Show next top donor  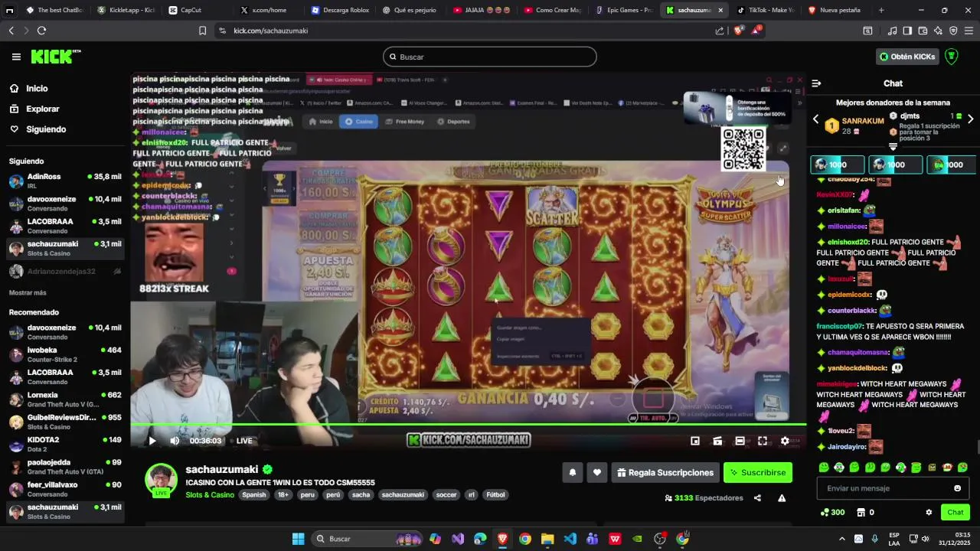971,119
